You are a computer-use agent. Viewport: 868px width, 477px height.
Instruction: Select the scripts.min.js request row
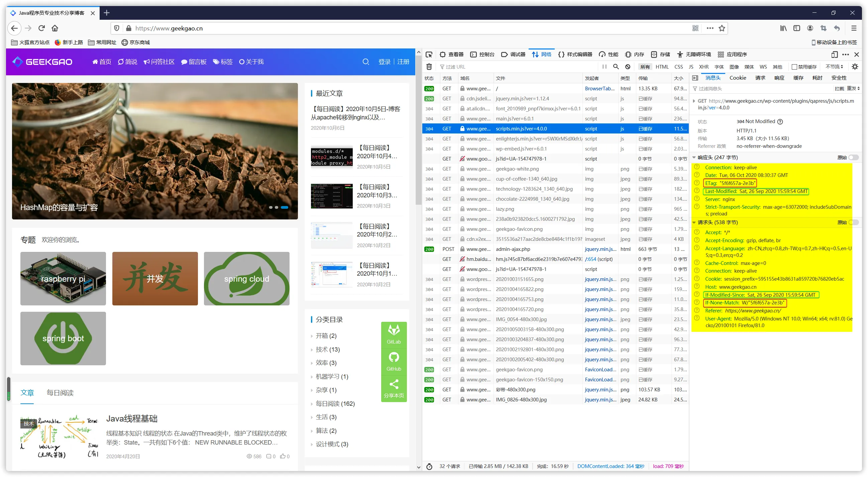pos(521,128)
